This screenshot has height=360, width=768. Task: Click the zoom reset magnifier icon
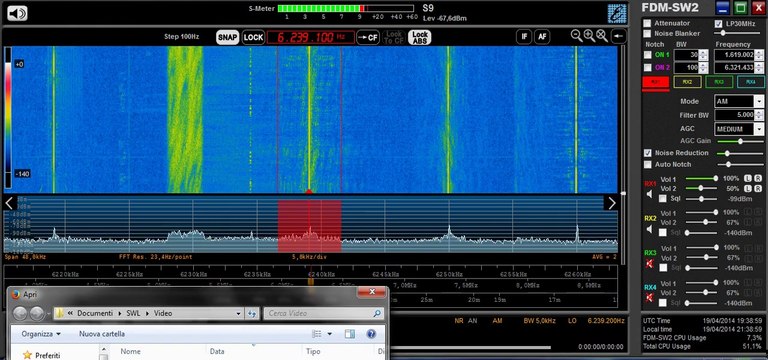click(602, 35)
